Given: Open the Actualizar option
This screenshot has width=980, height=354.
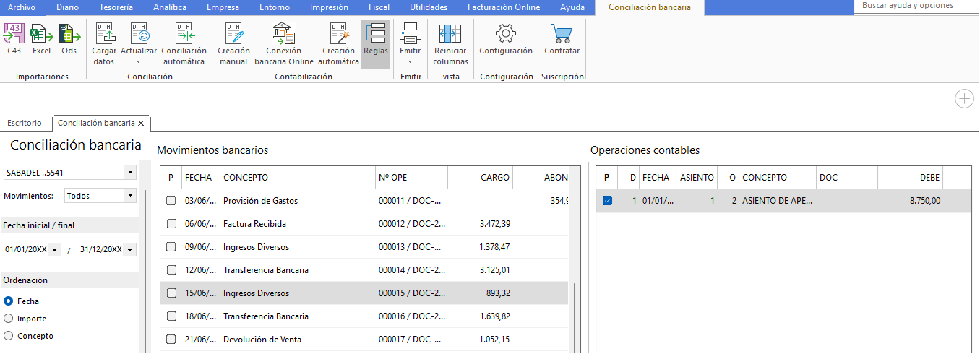Looking at the screenshot, I should coord(139,43).
